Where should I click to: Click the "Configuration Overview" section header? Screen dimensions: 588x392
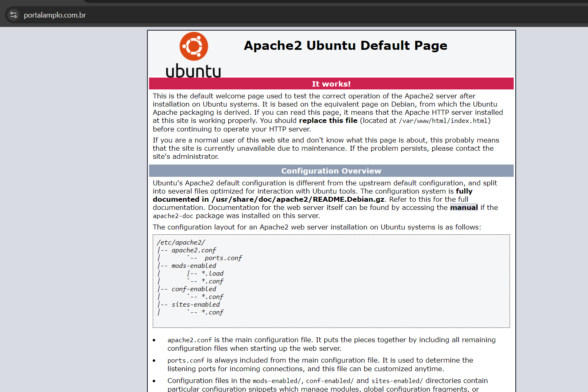331,171
